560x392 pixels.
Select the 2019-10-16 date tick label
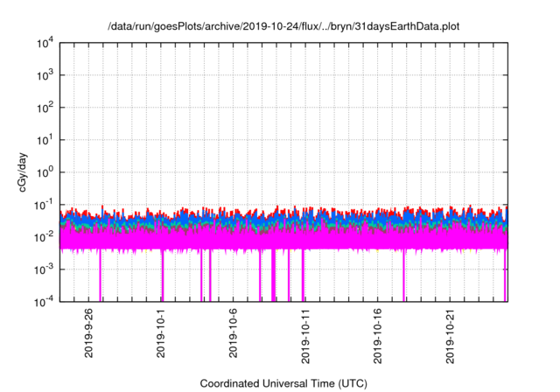pos(377,336)
